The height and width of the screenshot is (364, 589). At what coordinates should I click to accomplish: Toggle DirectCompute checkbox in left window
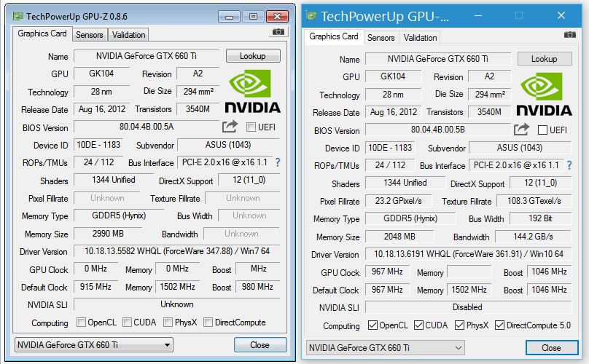coord(208,323)
